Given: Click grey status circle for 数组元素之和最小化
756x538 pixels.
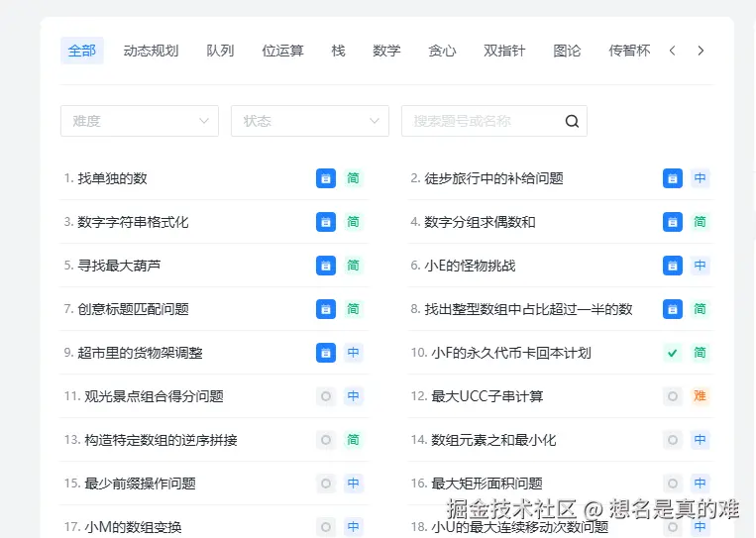Looking at the screenshot, I should click(673, 440).
